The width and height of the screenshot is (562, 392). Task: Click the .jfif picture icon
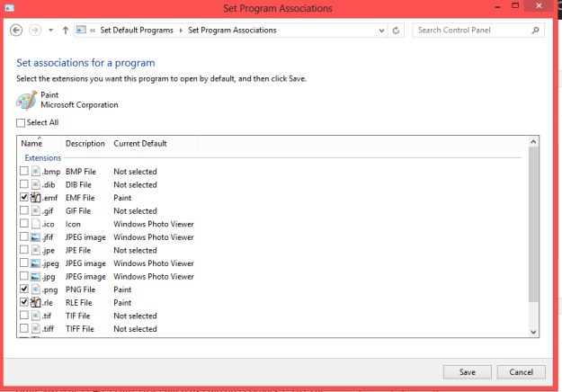click(35, 236)
